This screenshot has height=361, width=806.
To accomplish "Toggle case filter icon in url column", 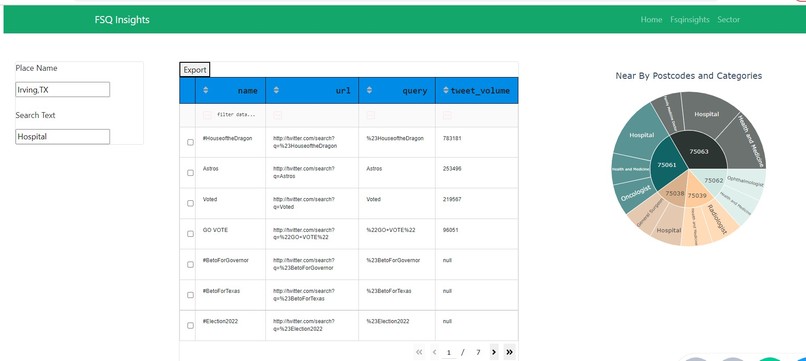I will tap(278, 115).
